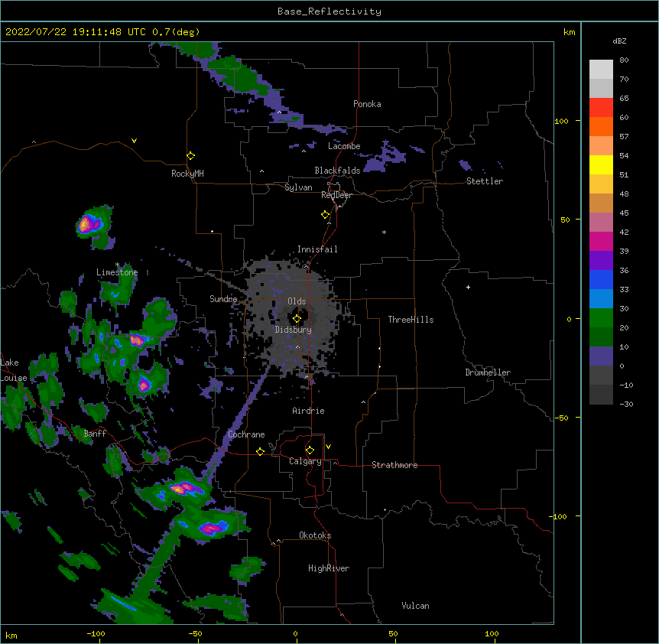The width and height of the screenshot is (659, 644).
Task: Click the red 65–60 dBZ legend swatch
Action: tap(601, 108)
